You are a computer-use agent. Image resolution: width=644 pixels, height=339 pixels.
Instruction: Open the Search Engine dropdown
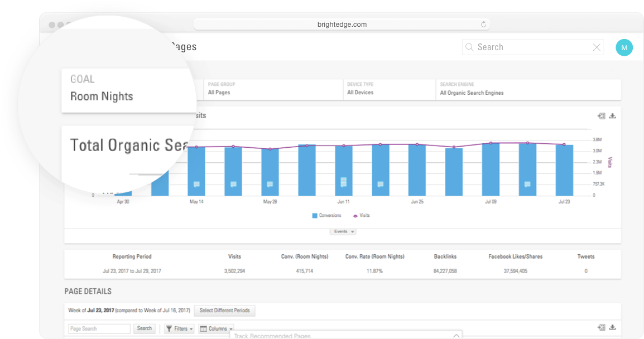(527, 89)
